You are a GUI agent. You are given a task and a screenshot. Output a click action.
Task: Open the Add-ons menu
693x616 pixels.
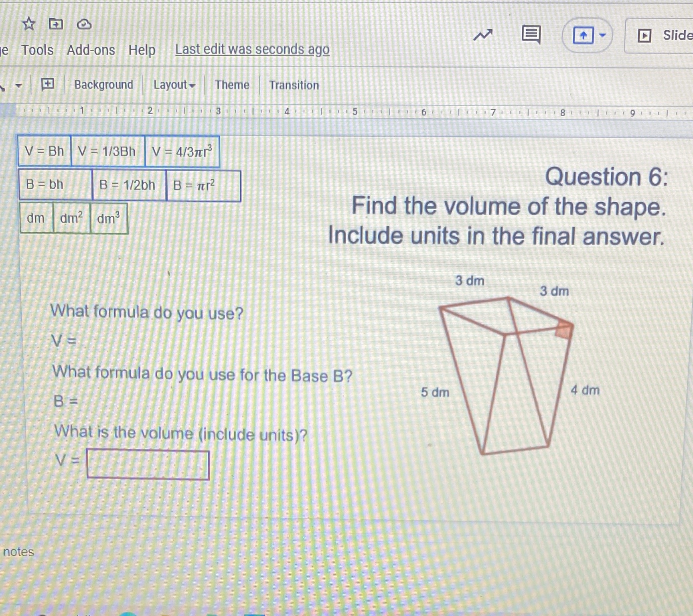[91, 50]
